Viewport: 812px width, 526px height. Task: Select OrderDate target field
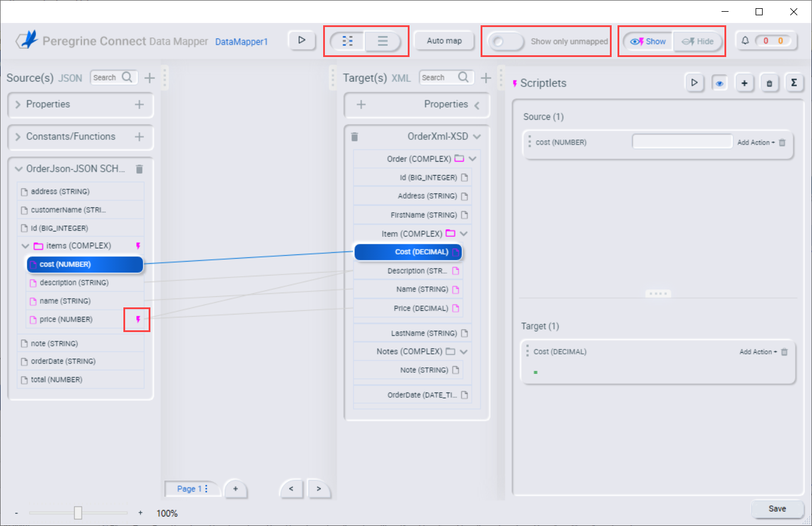[x=412, y=395]
